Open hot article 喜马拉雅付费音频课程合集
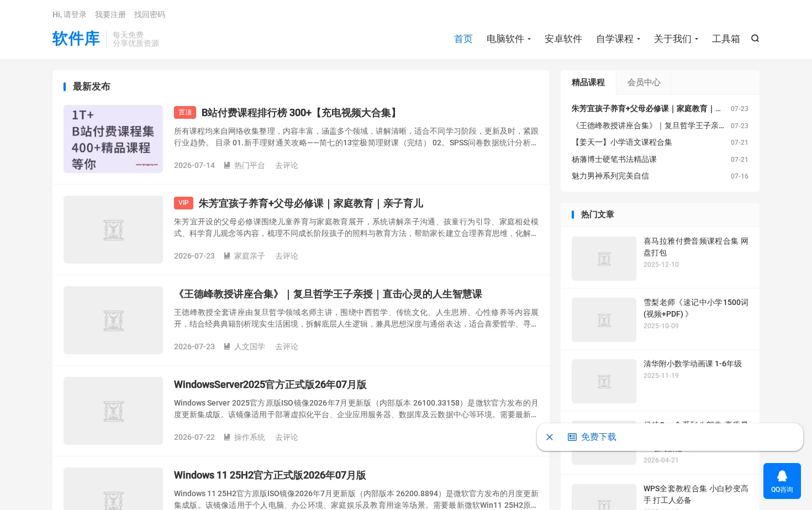 pos(696,247)
